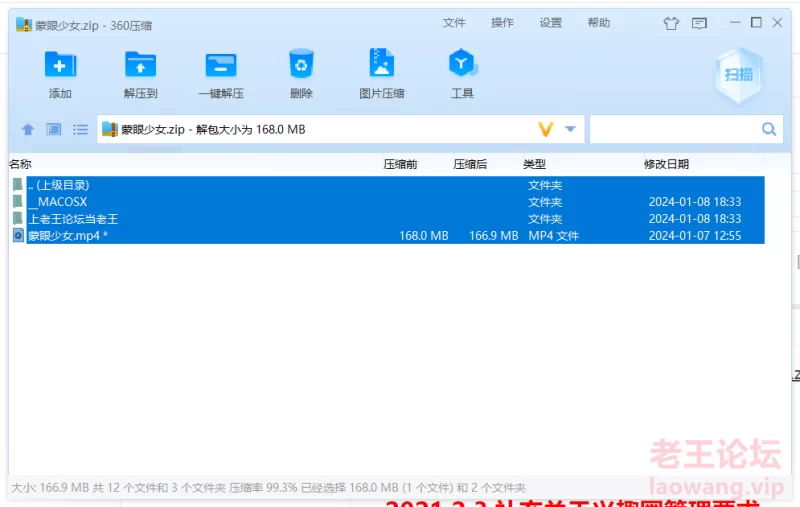Select the '上老王论坛当老王' folder name
The image size is (800, 507).
[73, 218]
